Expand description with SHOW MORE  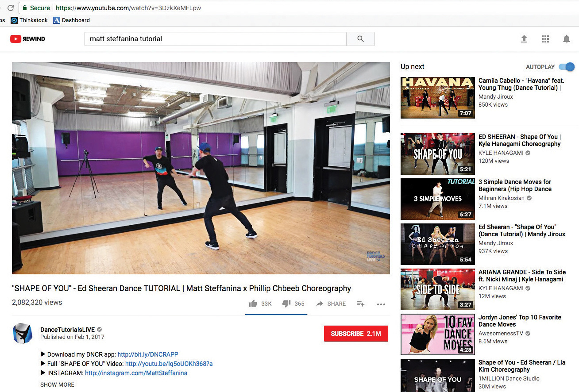[x=58, y=384]
